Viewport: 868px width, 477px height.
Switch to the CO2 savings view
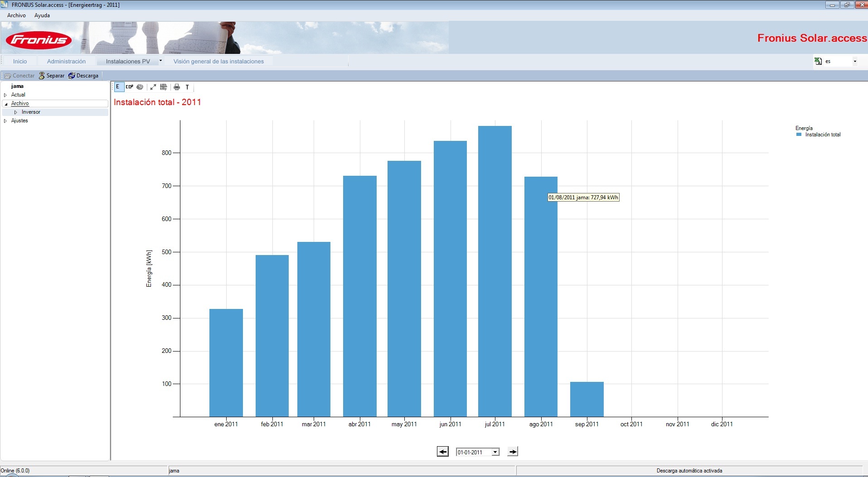point(129,87)
